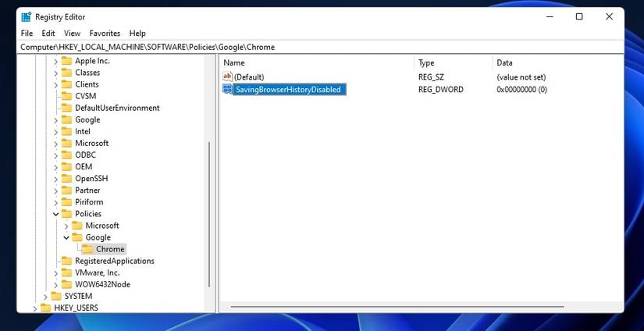This screenshot has width=644, height=331.
Task: Open the View menu
Action: 73,34
